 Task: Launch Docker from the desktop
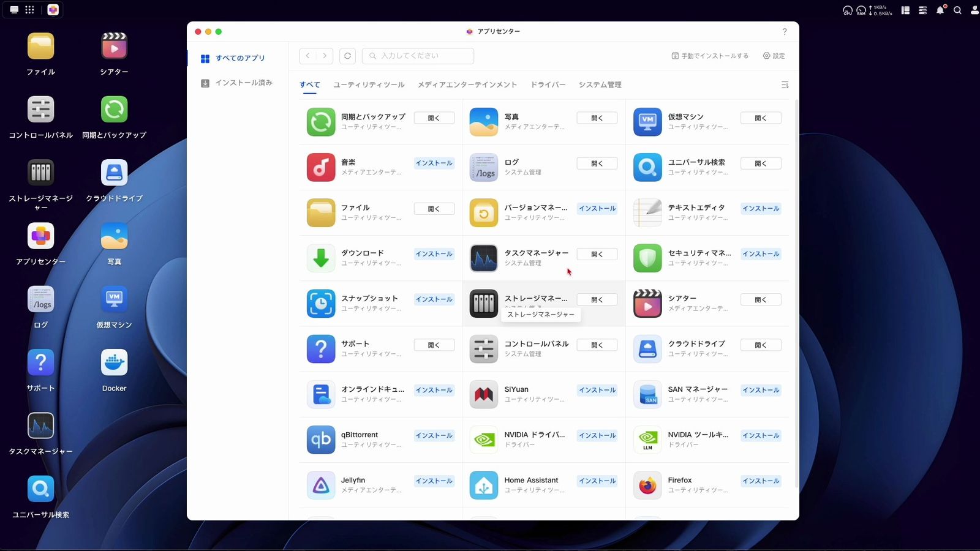[x=114, y=362]
